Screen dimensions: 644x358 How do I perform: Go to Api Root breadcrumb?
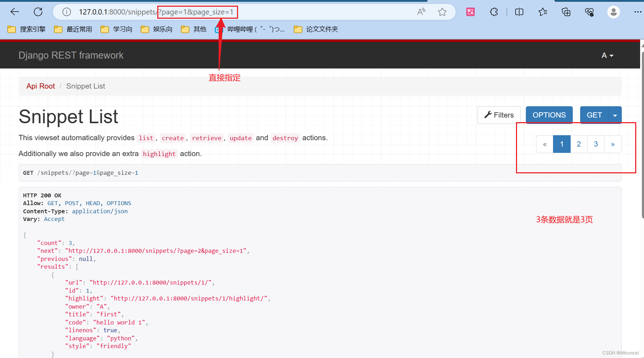[x=41, y=86]
